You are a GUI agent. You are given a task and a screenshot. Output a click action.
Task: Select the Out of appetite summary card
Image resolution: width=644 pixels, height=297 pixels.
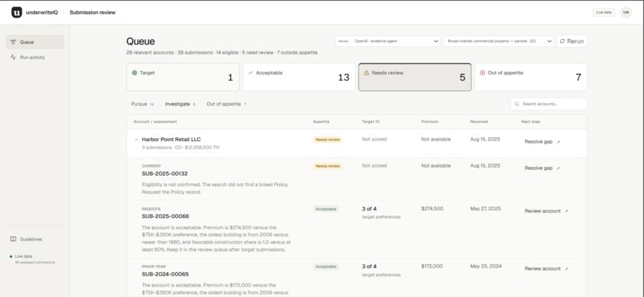(531, 77)
